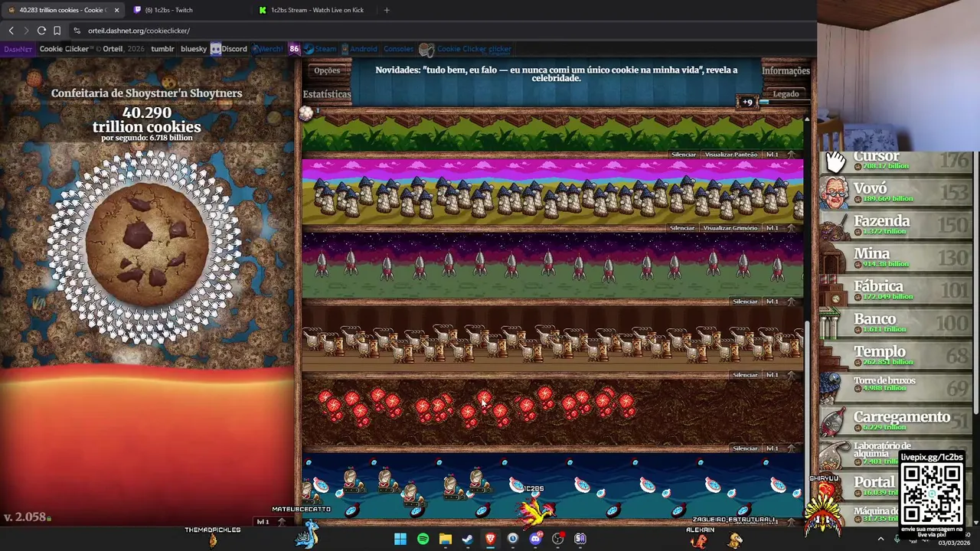Click Silenciar on the shipment rockets row
This screenshot has width=980, height=551.
pos(745,302)
